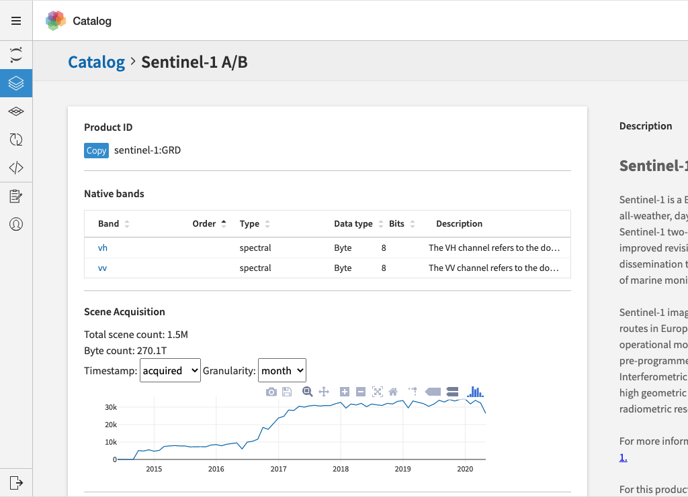Open the Granularity month dropdown
Image resolution: width=688 pixels, height=497 pixels.
282,371
